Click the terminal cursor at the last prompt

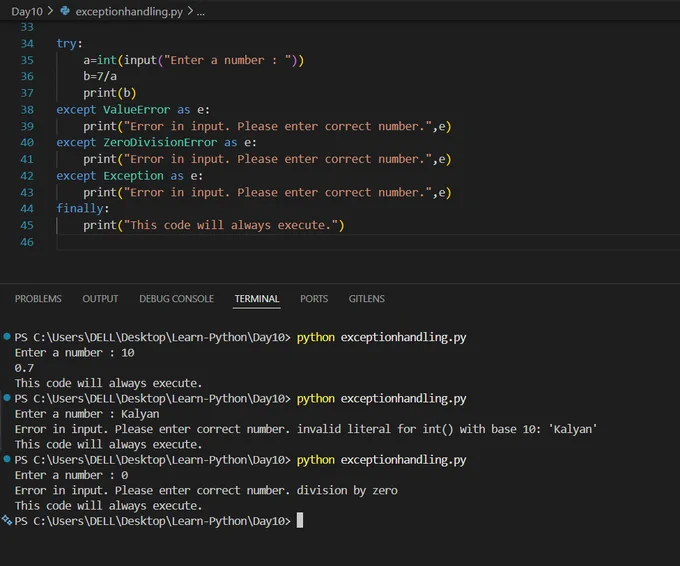(x=300, y=520)
